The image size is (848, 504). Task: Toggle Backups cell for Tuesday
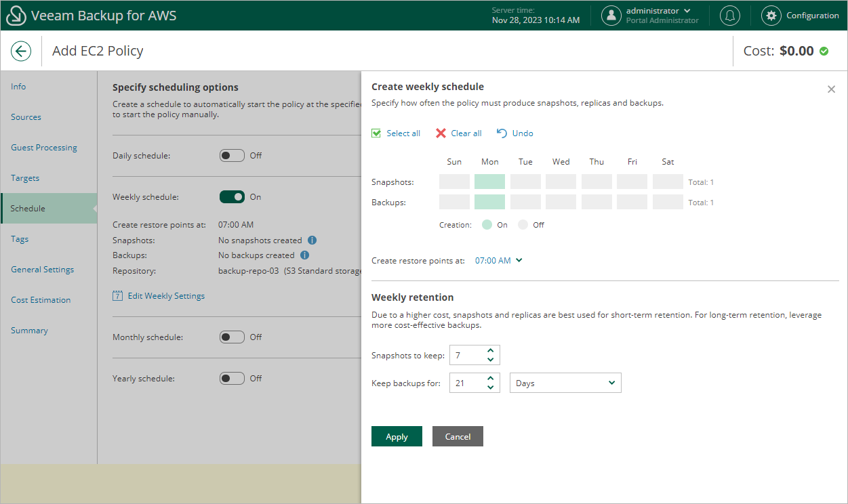click(x=525, y=202)
